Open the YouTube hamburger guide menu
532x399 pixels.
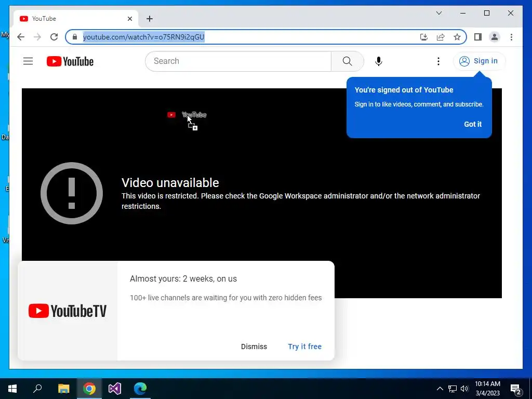pos(28,61)
